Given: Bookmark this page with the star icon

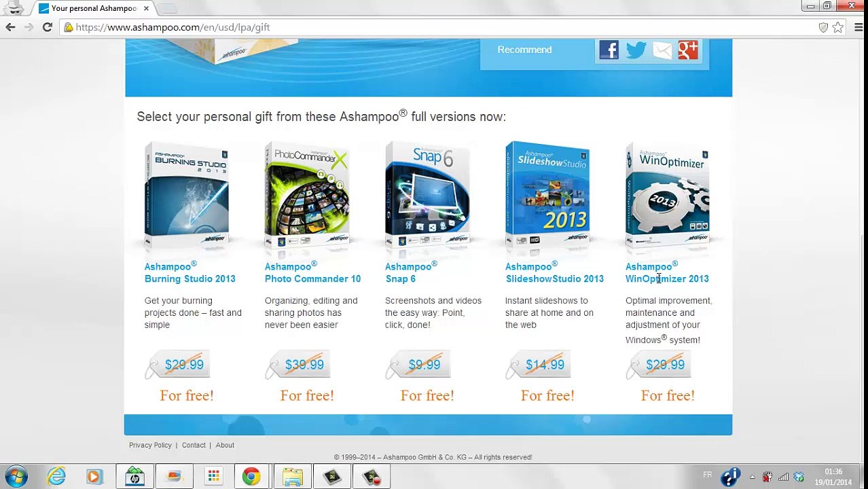Looking at the screenshot, I should pos(837,27).
